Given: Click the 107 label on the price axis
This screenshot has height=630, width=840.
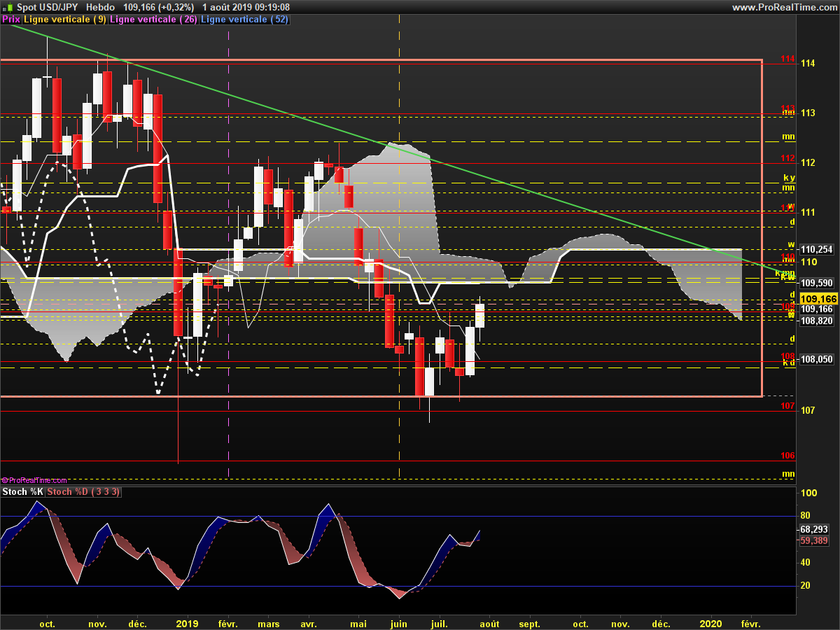Looking at the screenshot, I should tap(808, 410).
